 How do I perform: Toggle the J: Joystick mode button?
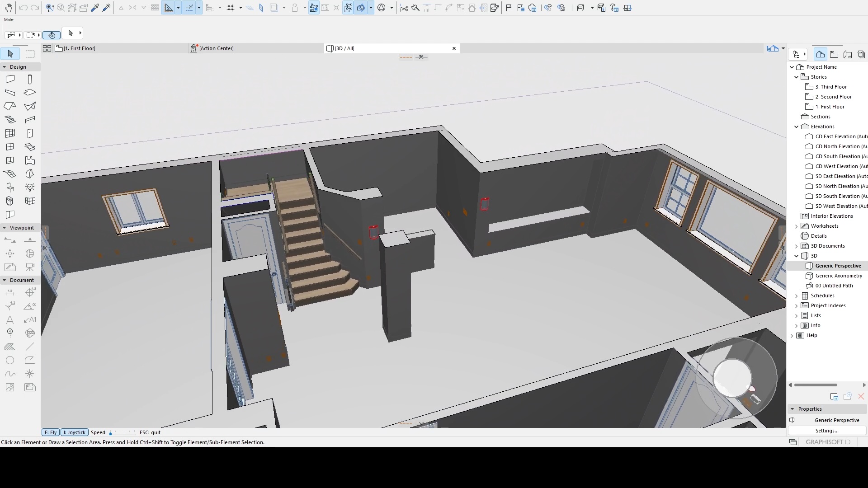pyautogui.click(x=74, y=432)
